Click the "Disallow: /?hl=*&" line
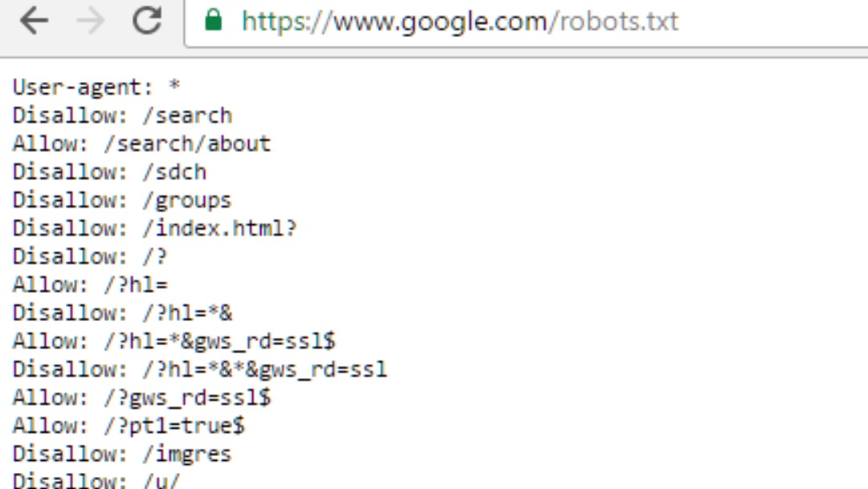 pos(122,313)
